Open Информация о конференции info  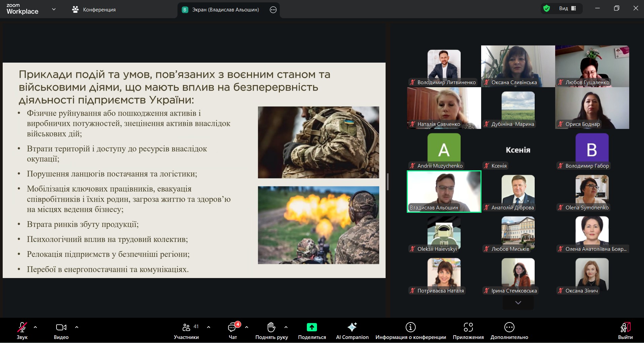tap(410, 331)
